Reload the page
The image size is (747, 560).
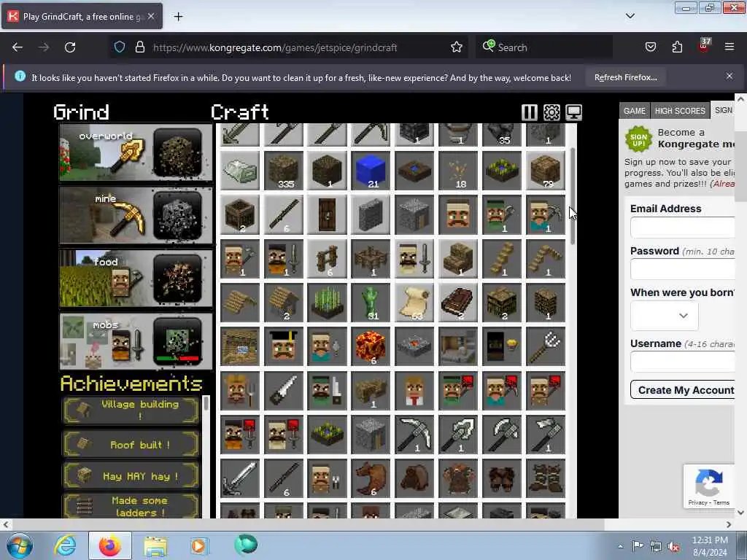click(x=70, y=47)
